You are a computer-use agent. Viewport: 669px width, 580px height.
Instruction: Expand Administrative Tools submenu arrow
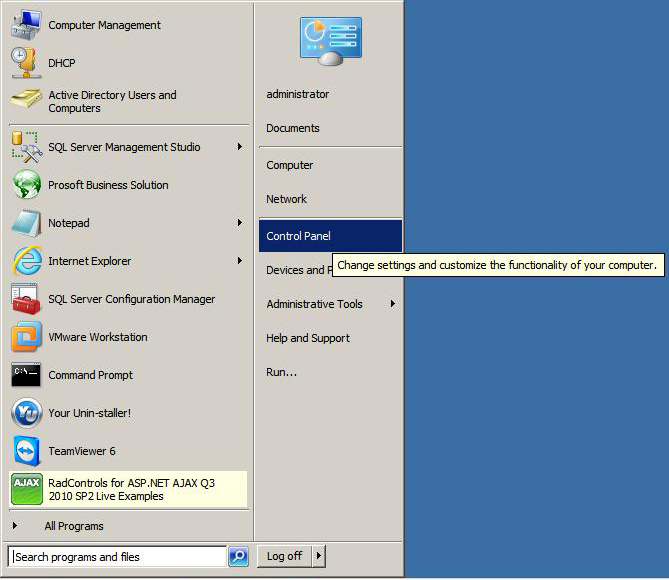pos(393,303)
